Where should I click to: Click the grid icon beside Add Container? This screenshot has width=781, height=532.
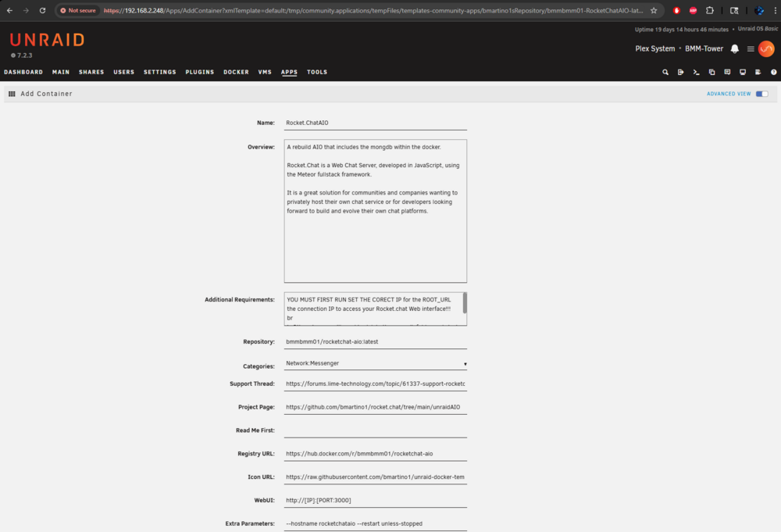coord(12,94)
